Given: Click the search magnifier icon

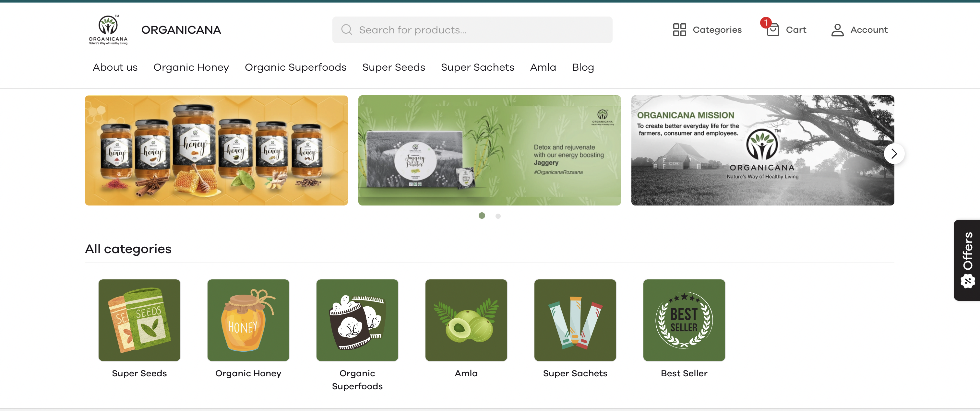Looking at the screenshot, I should [346, 29].
